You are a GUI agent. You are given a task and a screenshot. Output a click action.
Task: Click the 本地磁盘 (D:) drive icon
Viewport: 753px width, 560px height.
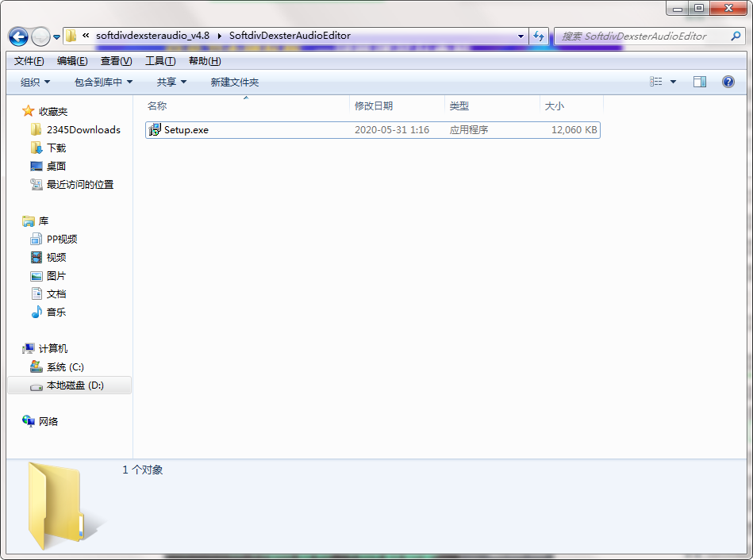click(x=36, y=386)
